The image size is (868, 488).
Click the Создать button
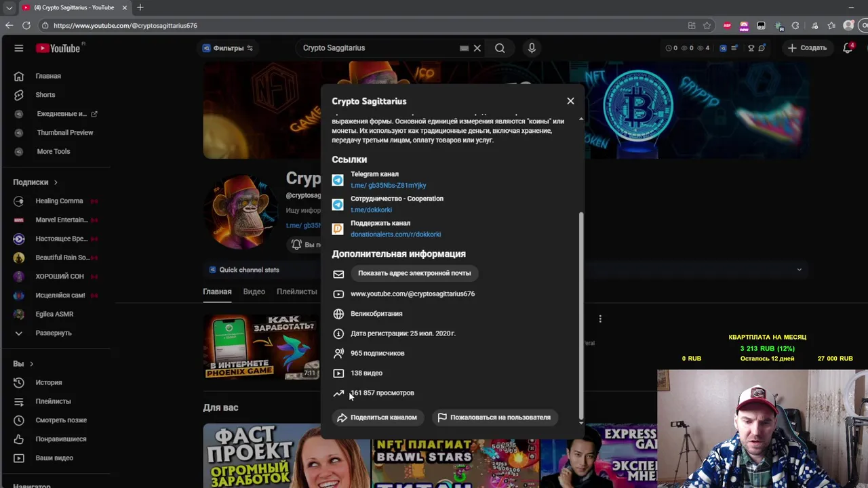(807, 48)
